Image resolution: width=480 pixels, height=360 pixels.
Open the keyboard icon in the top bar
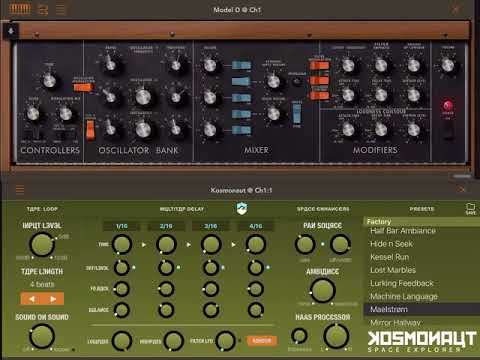(20, 9)
